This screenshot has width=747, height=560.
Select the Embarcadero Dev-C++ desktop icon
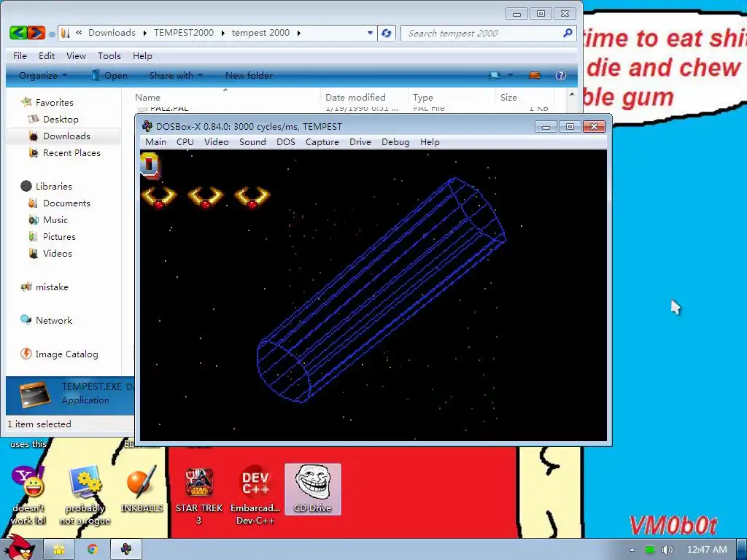coord(255,495)
